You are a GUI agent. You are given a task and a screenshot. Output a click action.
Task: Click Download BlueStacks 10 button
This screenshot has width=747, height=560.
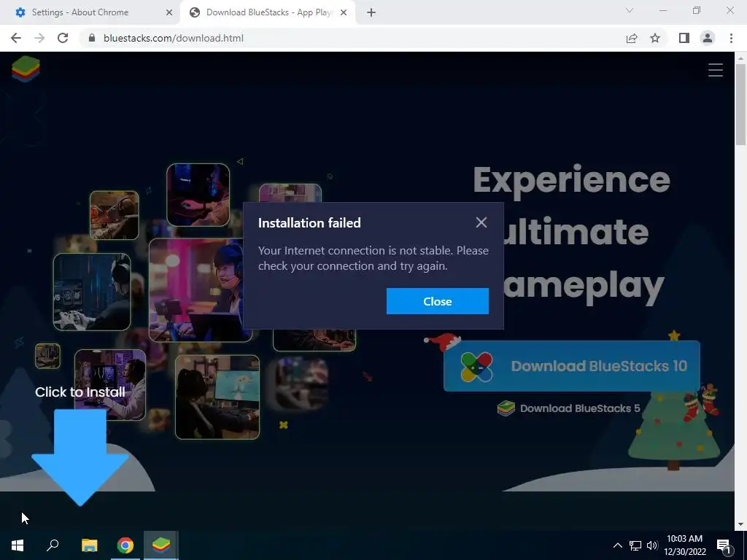pyautogui.click(x=572, y=366)
